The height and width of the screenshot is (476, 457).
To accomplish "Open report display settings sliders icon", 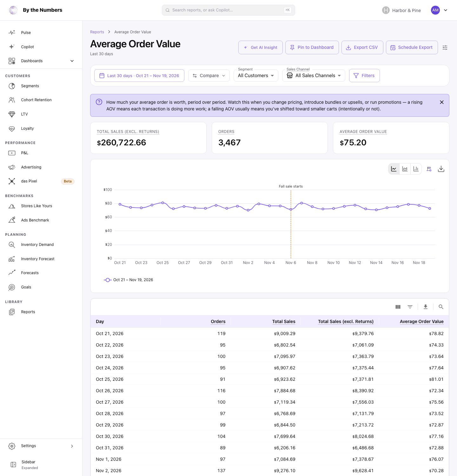I will pyautogui.click(x=445, y=48).
